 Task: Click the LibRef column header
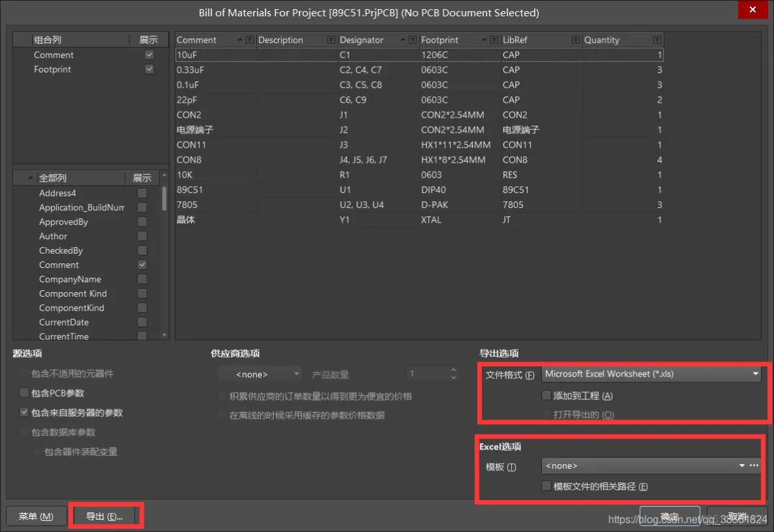[x=515, y=40]
